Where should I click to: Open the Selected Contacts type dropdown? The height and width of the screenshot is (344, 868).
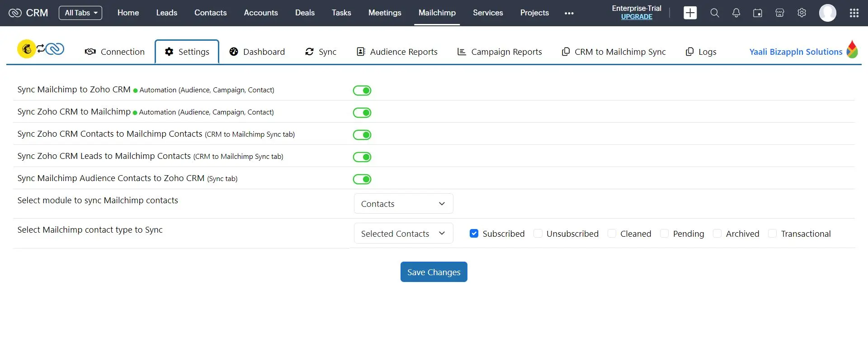403,234
